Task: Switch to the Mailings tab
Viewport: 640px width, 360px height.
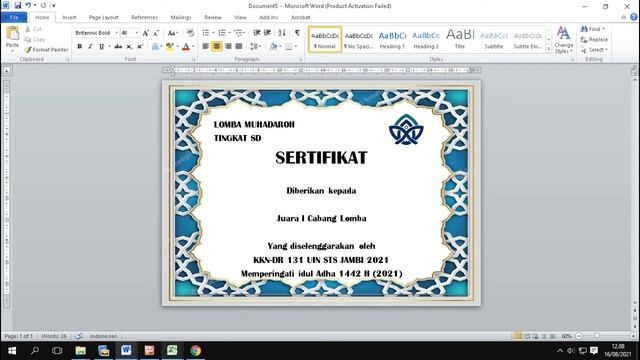Action: click(x=181, y=18)
